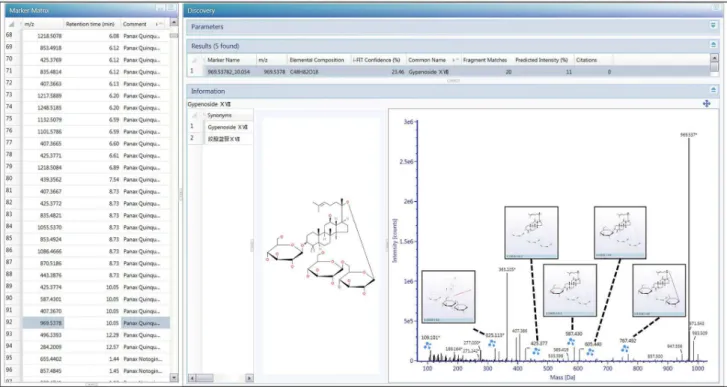Click the fragment icon below the 109.101 peak
The width and height of the screenshot is (727, 387).
click(427, 346)
